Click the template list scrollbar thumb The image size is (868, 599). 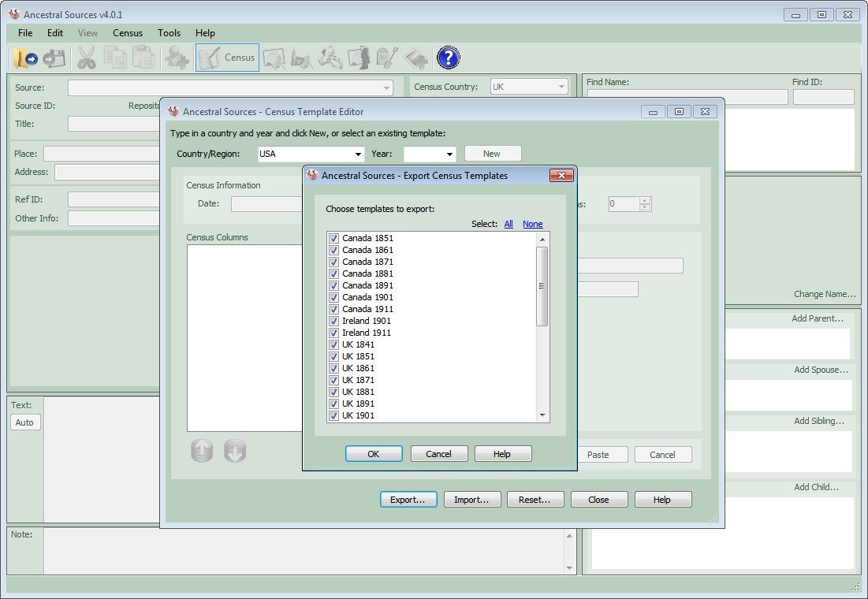[542, 287]
